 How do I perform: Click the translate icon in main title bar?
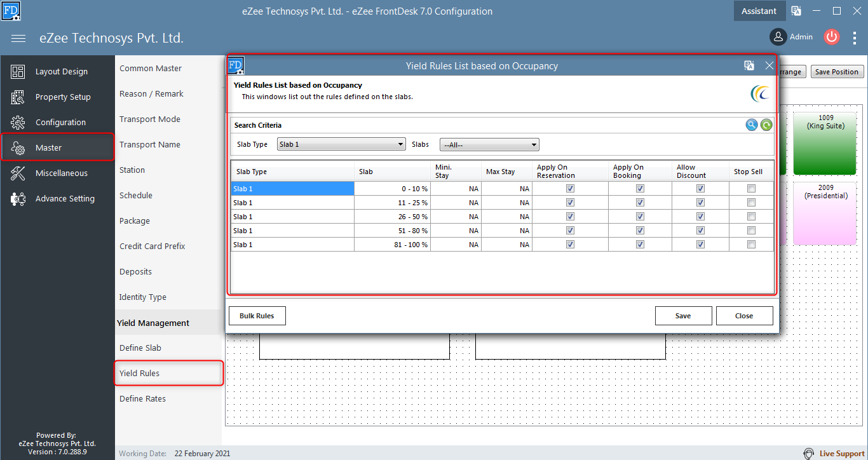tap(796, 11)
